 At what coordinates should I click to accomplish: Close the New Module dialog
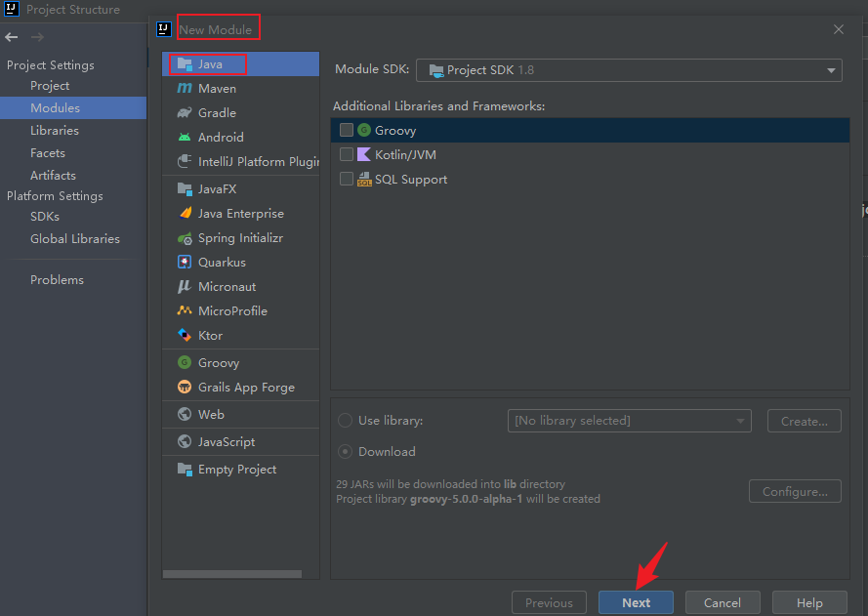click(x=839, y=29)
